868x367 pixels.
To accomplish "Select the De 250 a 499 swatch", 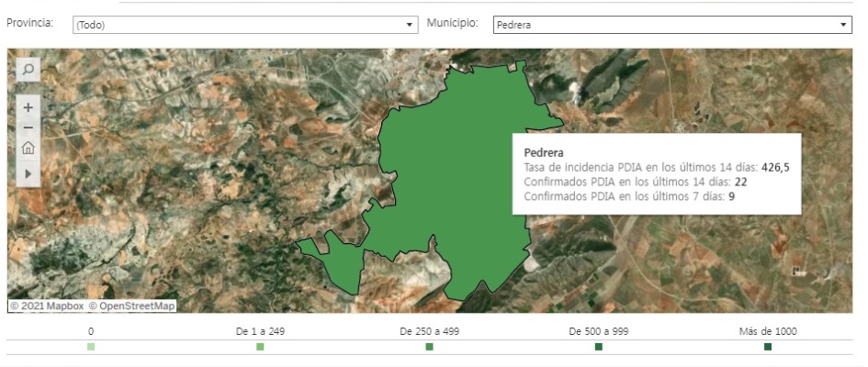I will tap(429, 347).
